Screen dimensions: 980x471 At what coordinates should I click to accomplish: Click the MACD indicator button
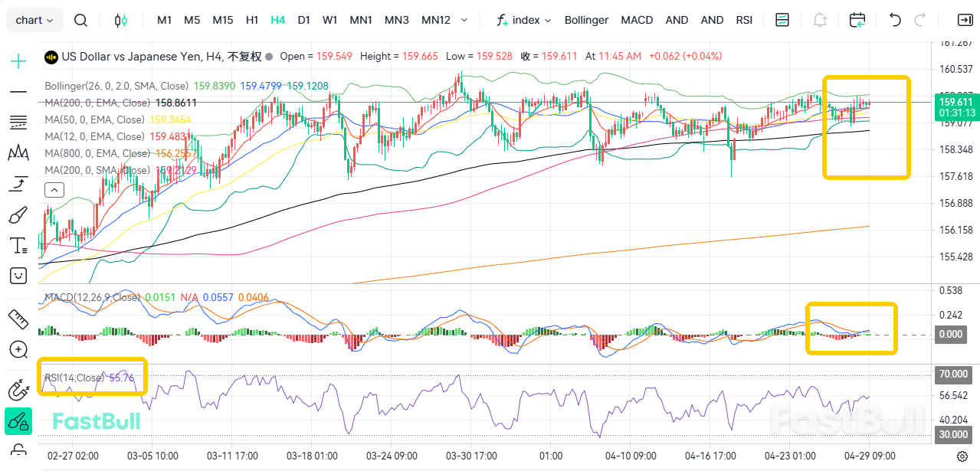pyautogui.click(x=637, y=20)
